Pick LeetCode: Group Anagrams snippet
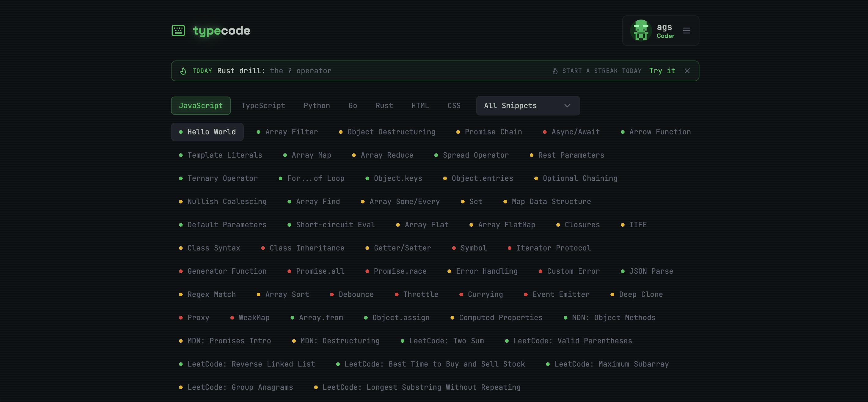Screen dimensions: 868x402 coord(236,387)
